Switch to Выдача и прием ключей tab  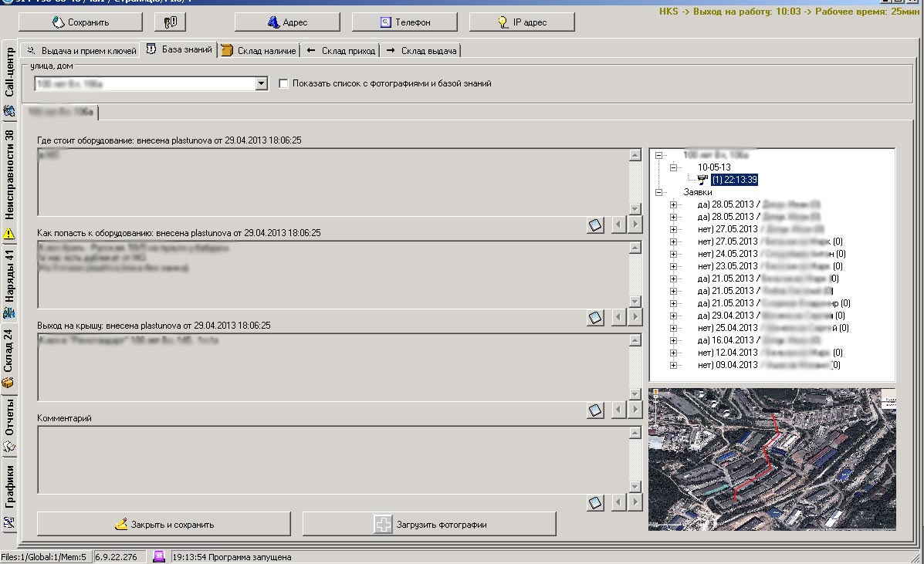tap(81, 51)
